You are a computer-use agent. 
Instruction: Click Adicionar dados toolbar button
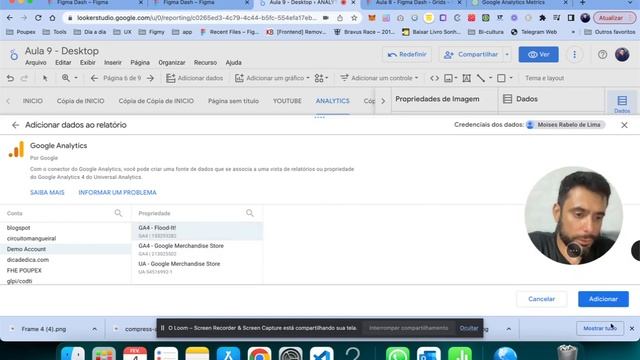click(195, 78)
